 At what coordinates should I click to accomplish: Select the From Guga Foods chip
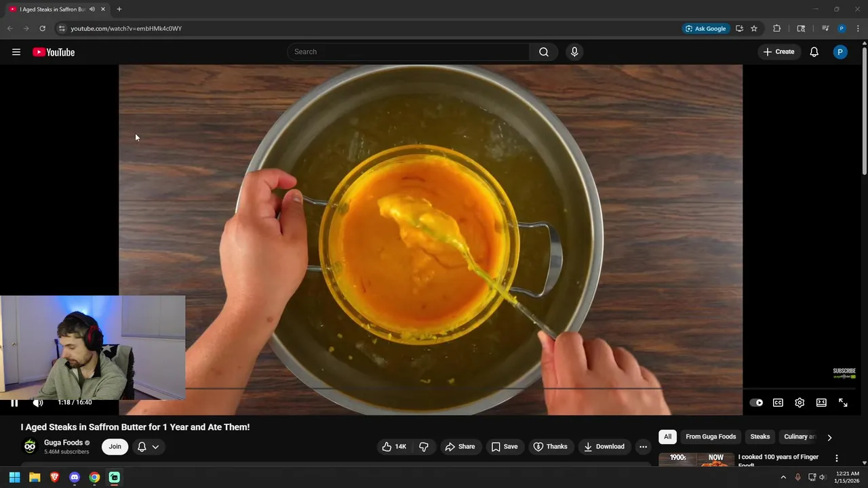[x=711, y=437]
